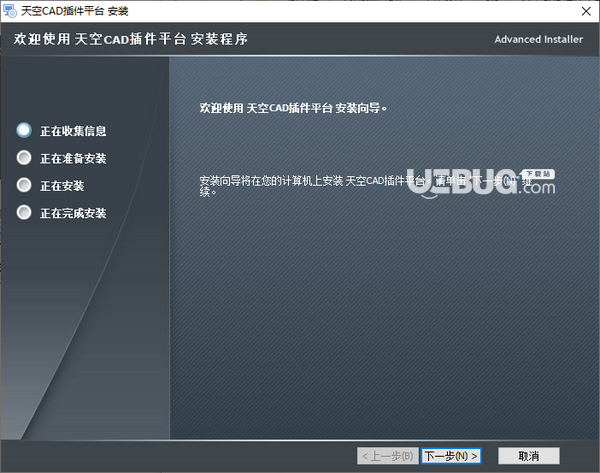This screenshot has width=600, height=473.
Task: Close the 天空CAD插件平台 安装 window
Action: (586, 11)
